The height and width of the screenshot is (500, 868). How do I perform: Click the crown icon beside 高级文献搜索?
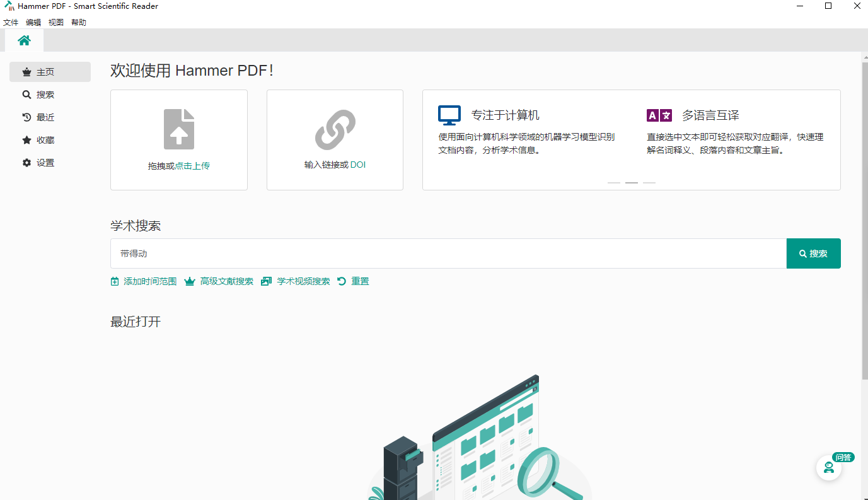pos(190,281)
